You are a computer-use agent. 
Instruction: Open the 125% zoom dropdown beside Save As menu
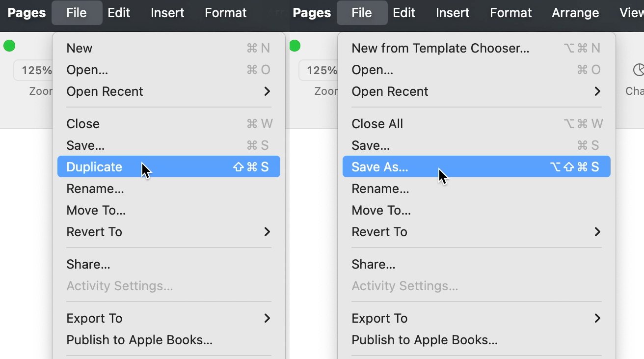[x=319, y=70]
